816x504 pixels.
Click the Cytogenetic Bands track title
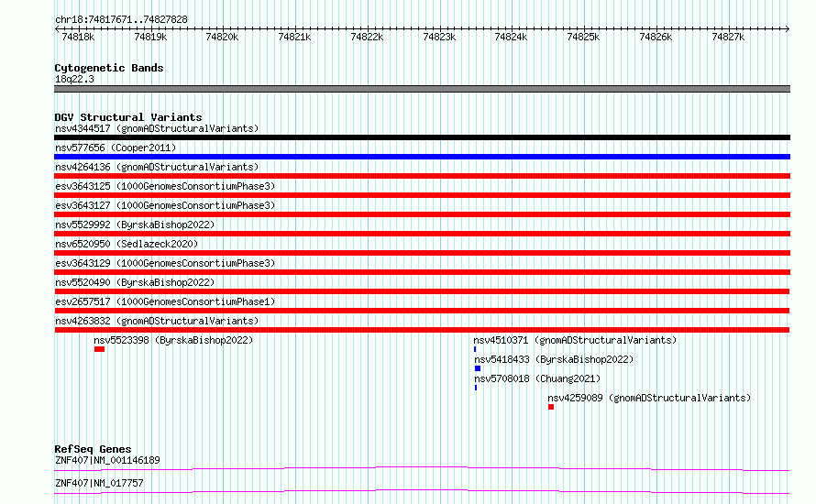[x=109, y=68]
